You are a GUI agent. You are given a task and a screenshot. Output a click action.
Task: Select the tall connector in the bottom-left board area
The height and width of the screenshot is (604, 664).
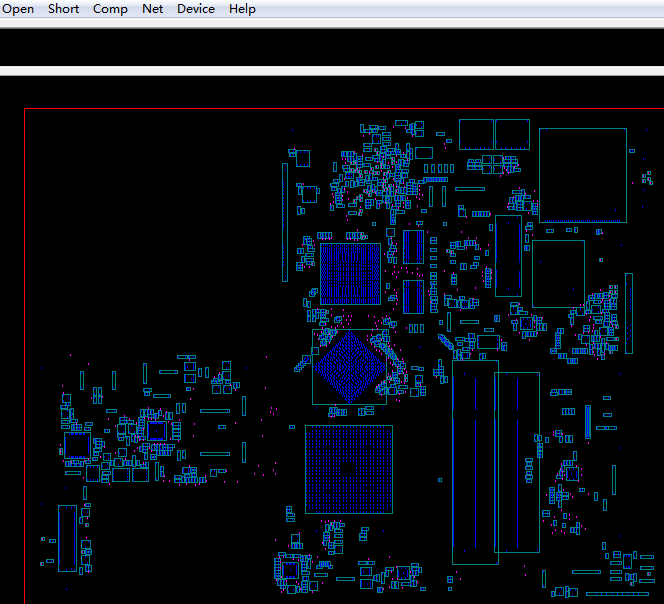67,538
